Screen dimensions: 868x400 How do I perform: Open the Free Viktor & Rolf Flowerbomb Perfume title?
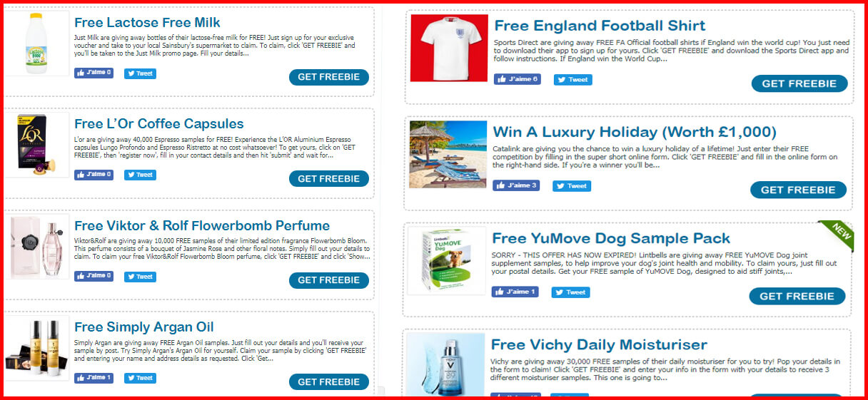202,225
